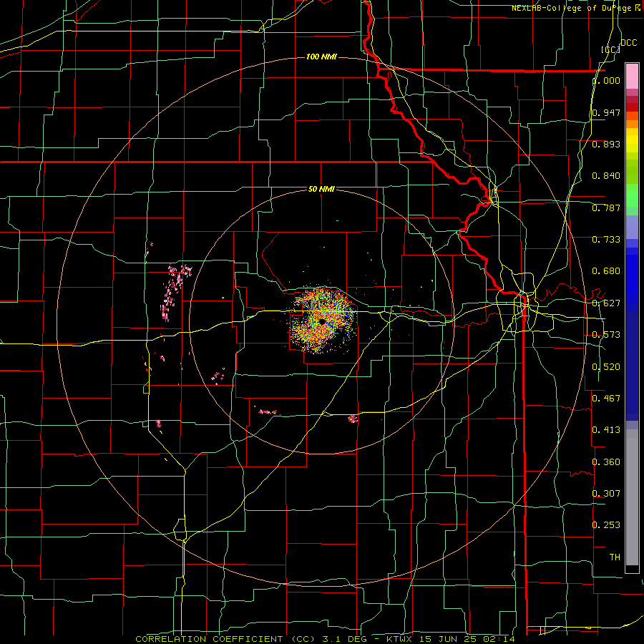Image resolution: width=644 pixels, height=644 pixels.
Task: Click the "0.840" color scale value
Action: 606,176
